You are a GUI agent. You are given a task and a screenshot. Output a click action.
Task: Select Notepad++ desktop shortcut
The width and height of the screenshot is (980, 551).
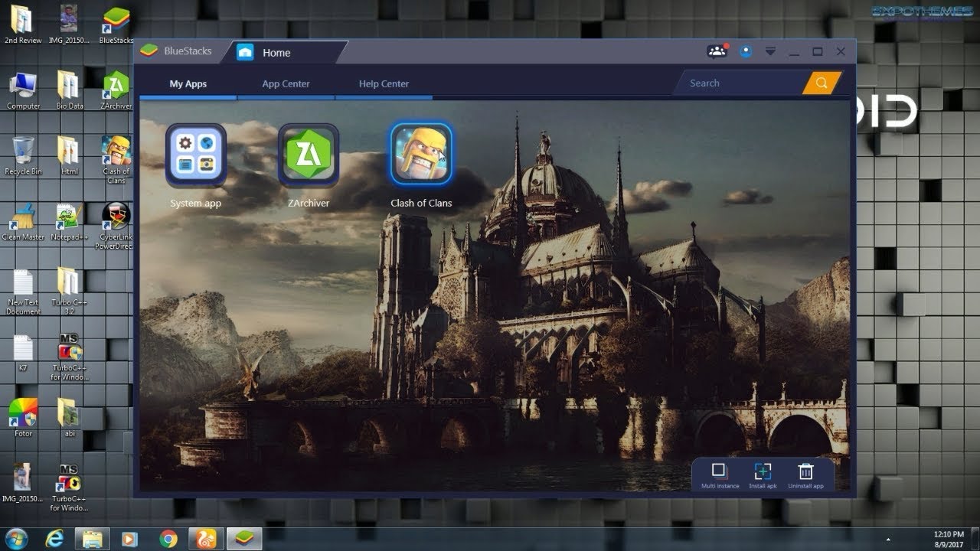[x=69, y=222]
